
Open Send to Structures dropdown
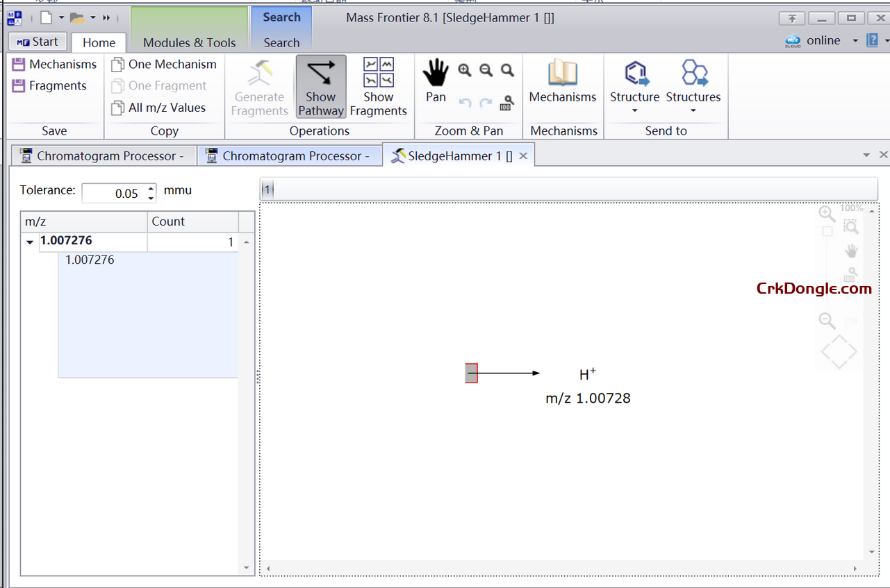click(693, 110)
